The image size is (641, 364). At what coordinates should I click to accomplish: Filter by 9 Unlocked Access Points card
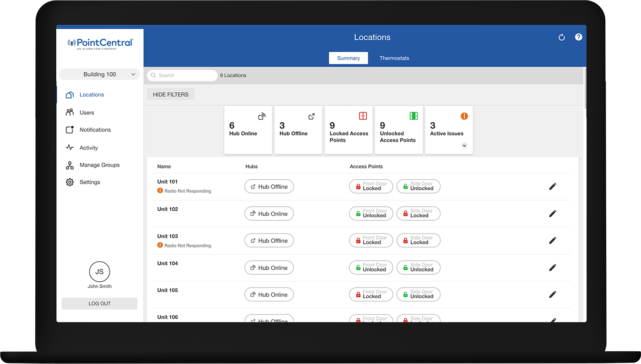pyautogui.click(x=399, y=130)
